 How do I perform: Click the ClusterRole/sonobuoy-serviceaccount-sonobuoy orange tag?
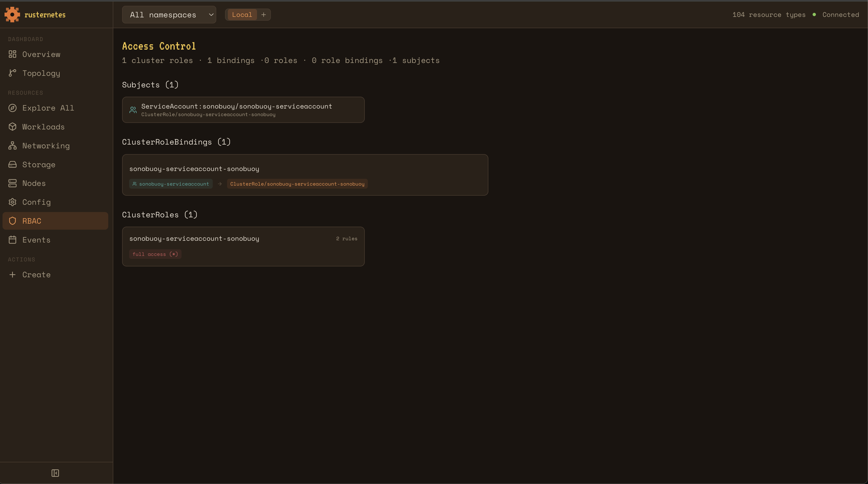(297, 184)
